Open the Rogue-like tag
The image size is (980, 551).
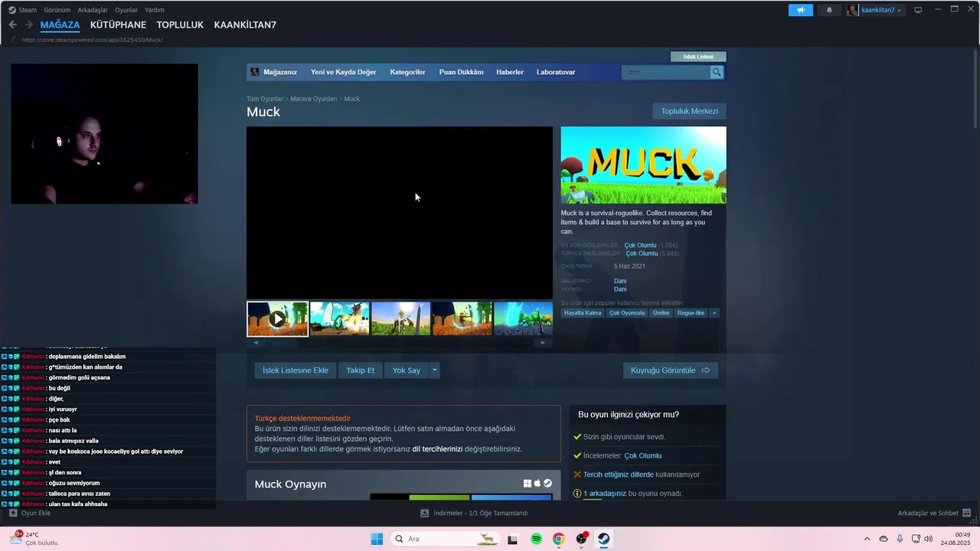[x=691, y=313]
